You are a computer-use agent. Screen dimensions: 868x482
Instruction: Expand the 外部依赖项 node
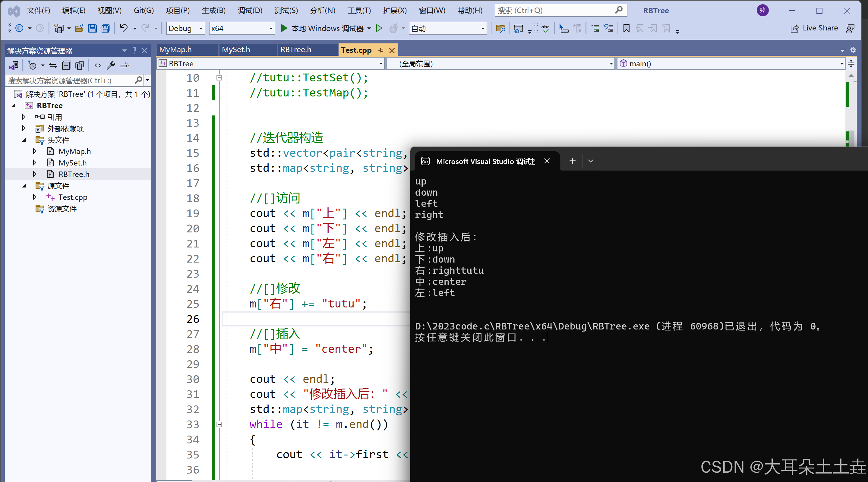point(24,128)
